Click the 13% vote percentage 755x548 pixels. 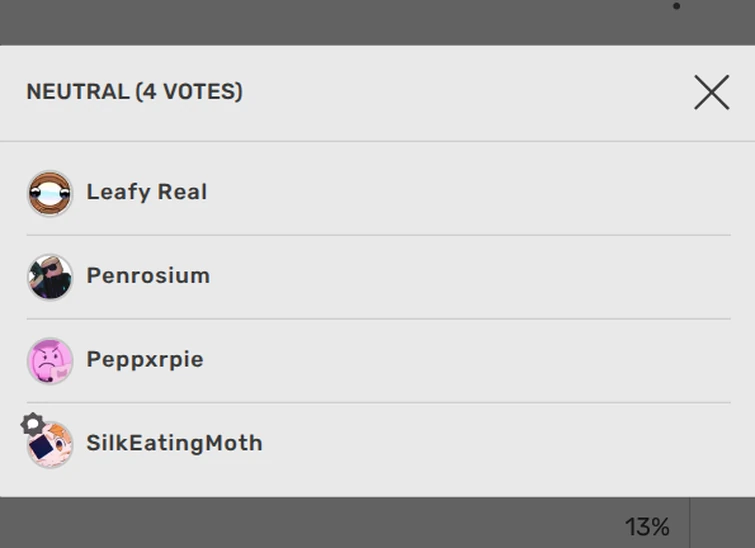pyautogui.click(x=647, y=526)
